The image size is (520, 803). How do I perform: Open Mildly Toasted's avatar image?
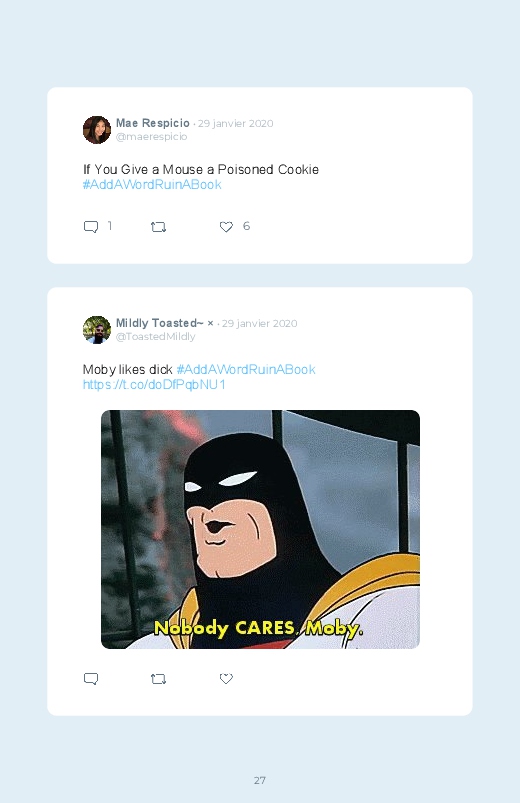97,330
